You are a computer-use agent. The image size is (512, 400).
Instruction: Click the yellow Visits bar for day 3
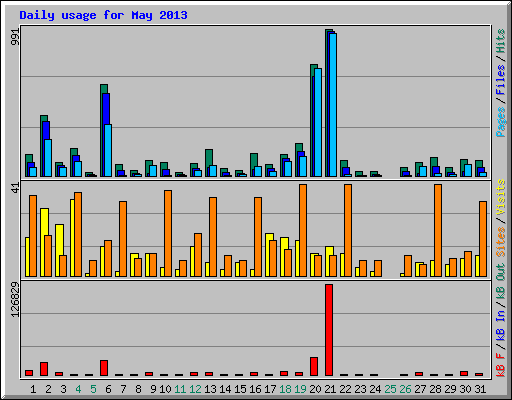pyautogui.click(x=59, y=240)
